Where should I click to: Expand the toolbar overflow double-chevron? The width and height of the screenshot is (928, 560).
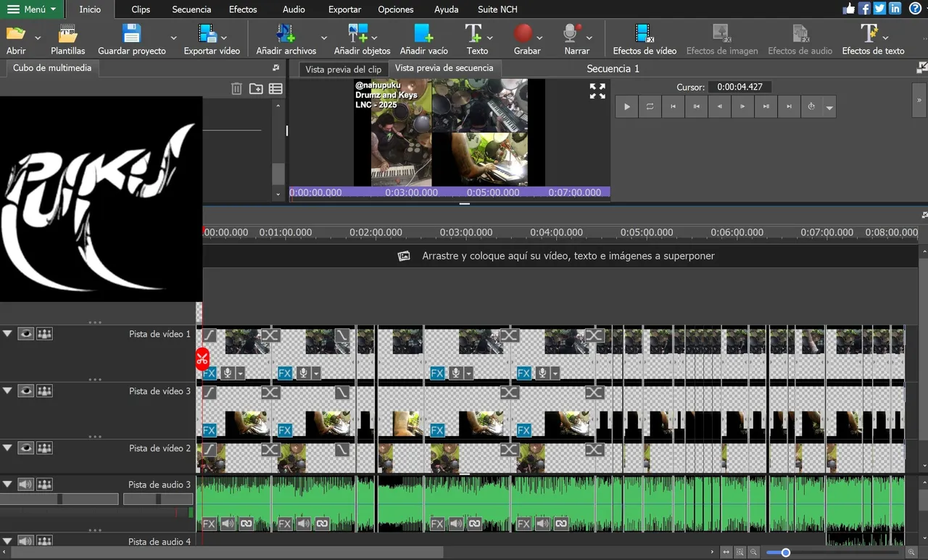[919, 101]
